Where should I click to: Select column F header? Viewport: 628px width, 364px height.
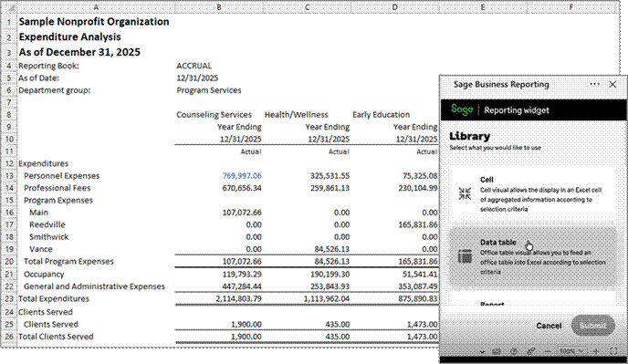click(x=570, y=7)
